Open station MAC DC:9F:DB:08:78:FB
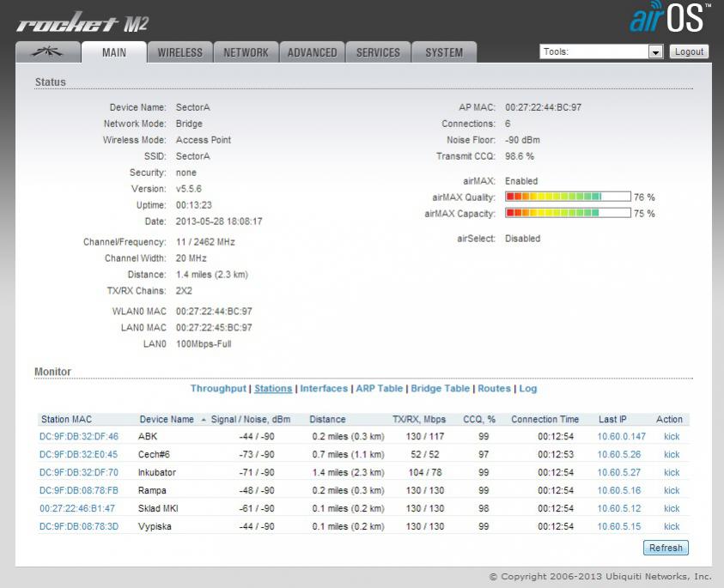This screenshot has width=724, height=588. (x=79, y=491)
